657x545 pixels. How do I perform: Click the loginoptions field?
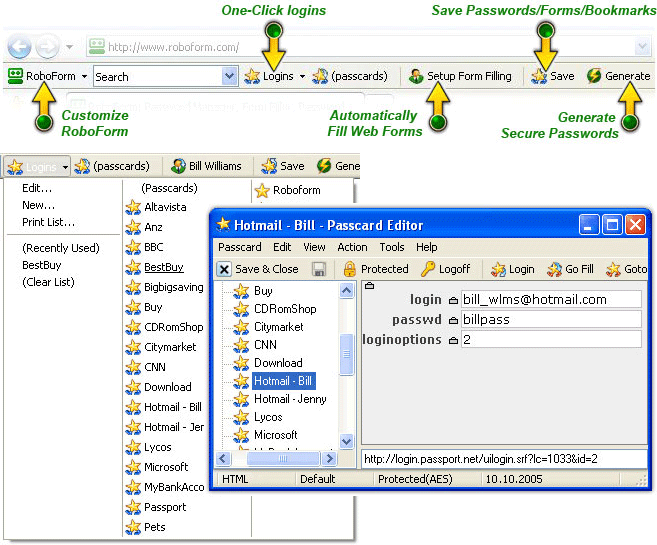[x=551, y=340]
